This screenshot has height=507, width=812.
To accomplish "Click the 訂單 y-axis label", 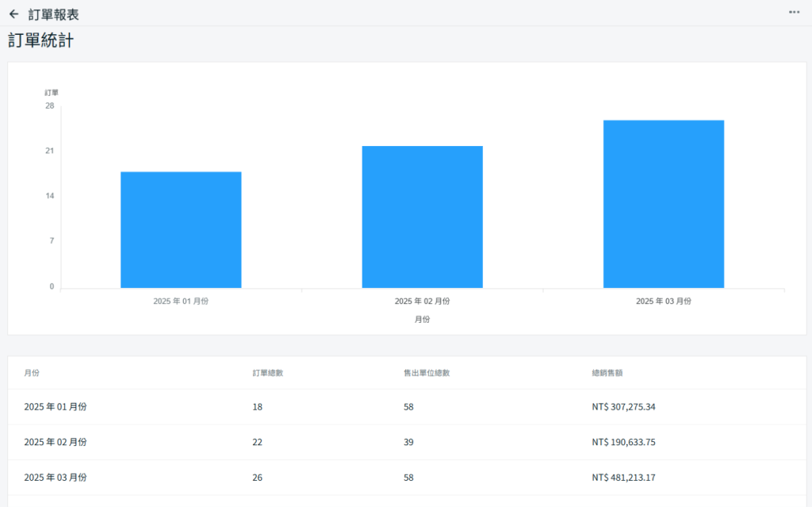I will pyautogui.click(x=52, y=93).
